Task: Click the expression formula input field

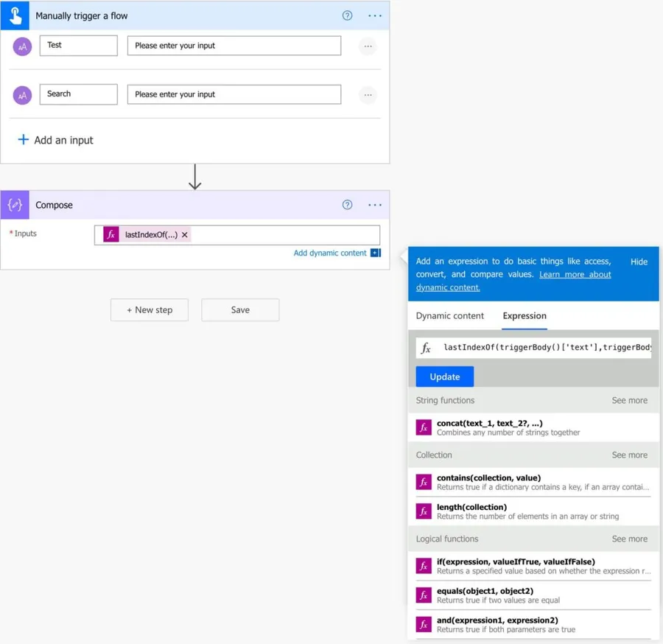Action: coord(545,348)
